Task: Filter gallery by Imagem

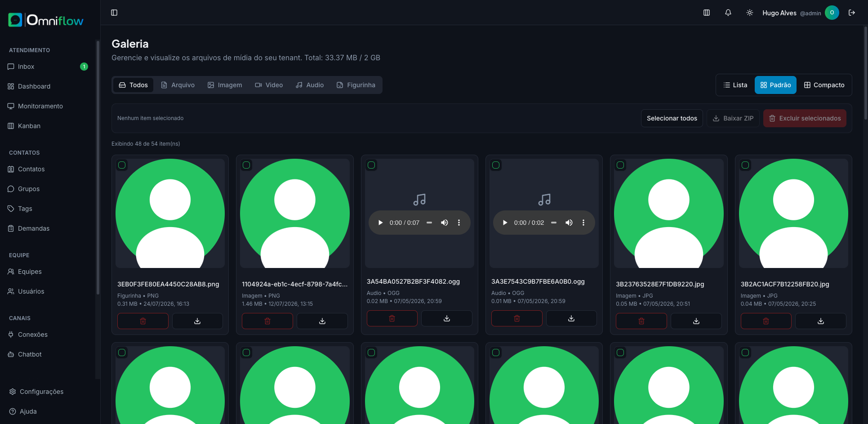Action: [x=225, y=85]
